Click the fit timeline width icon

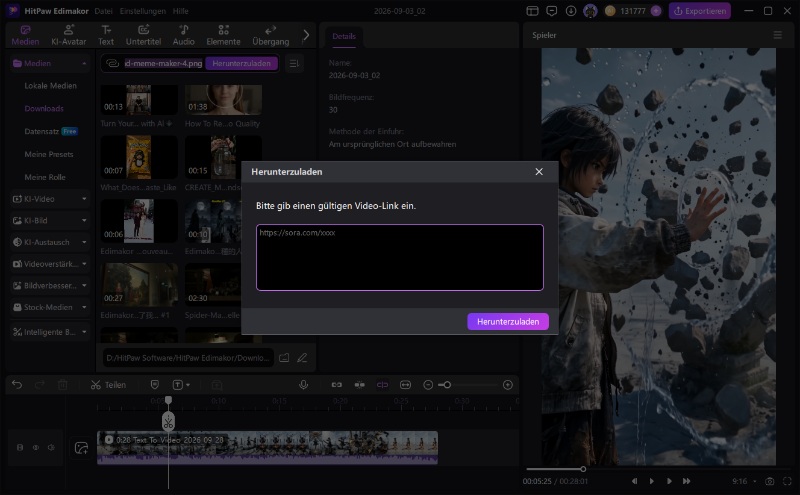406,385
